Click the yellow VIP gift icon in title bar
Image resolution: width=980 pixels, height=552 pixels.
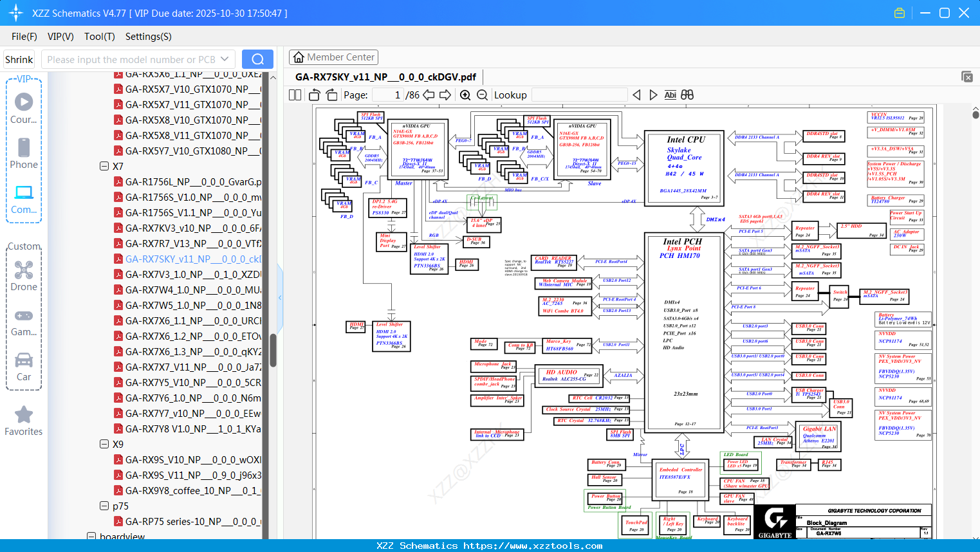coord(900,13)
